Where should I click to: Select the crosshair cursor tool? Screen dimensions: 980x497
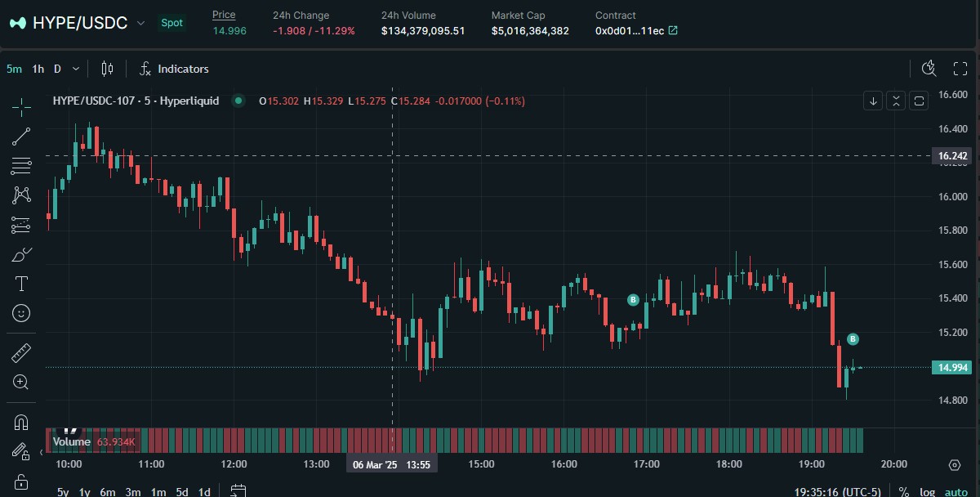click(21, 106)
